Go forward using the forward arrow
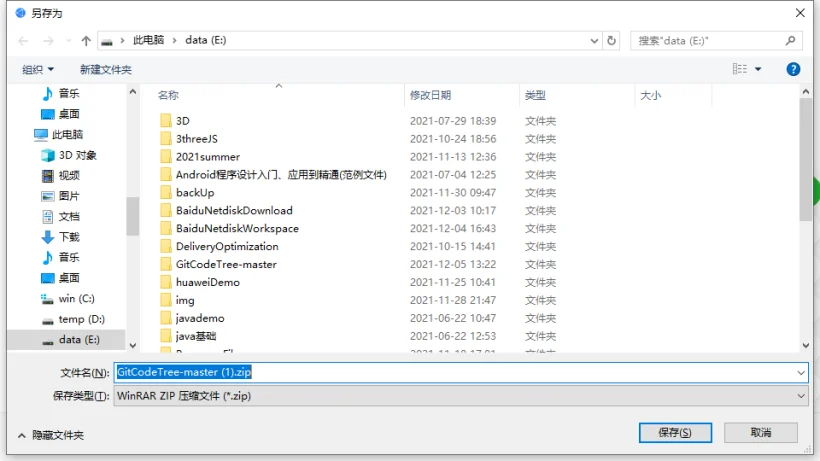Viewport: 820px width, 461px height. tap(48, 41)
